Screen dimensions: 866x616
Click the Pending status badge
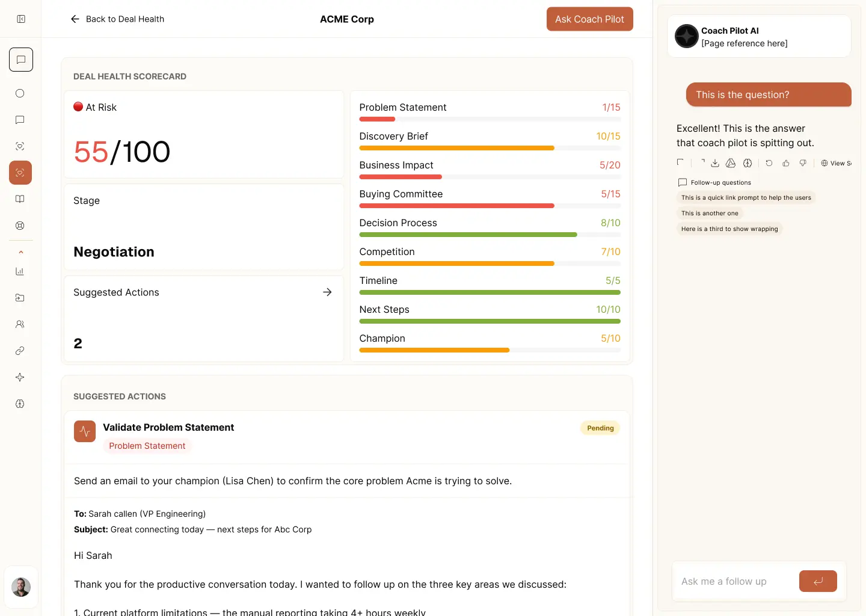(600, 428)
